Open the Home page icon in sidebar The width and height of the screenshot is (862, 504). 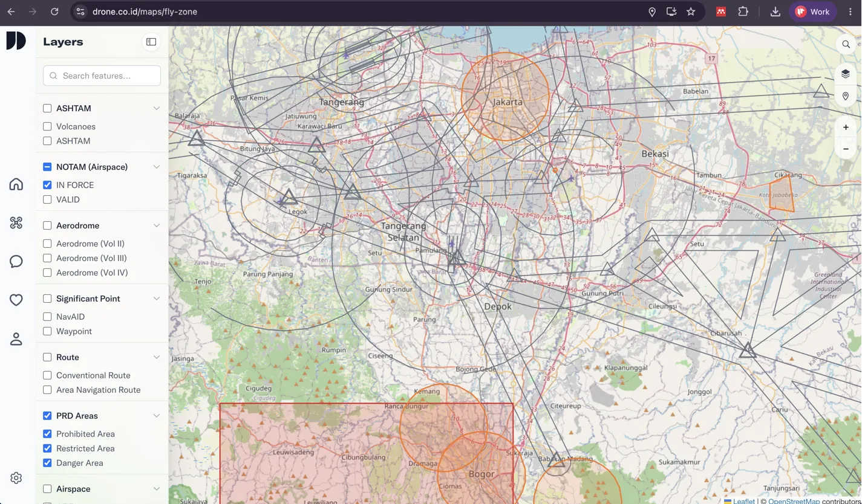(x=16, y=184)
